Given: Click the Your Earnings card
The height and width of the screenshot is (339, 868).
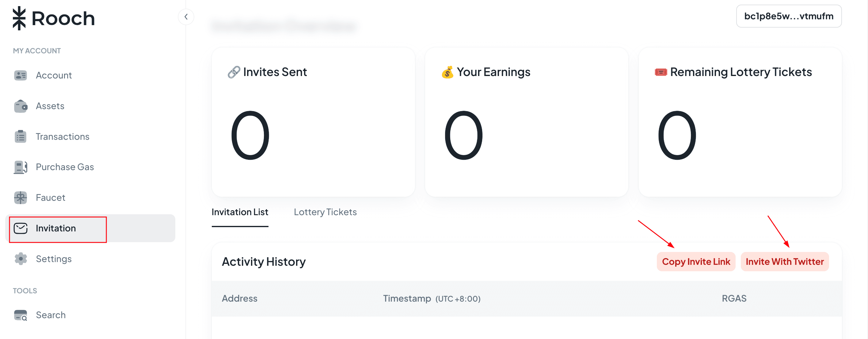Looking at the screenshot, I should [526, 122].
